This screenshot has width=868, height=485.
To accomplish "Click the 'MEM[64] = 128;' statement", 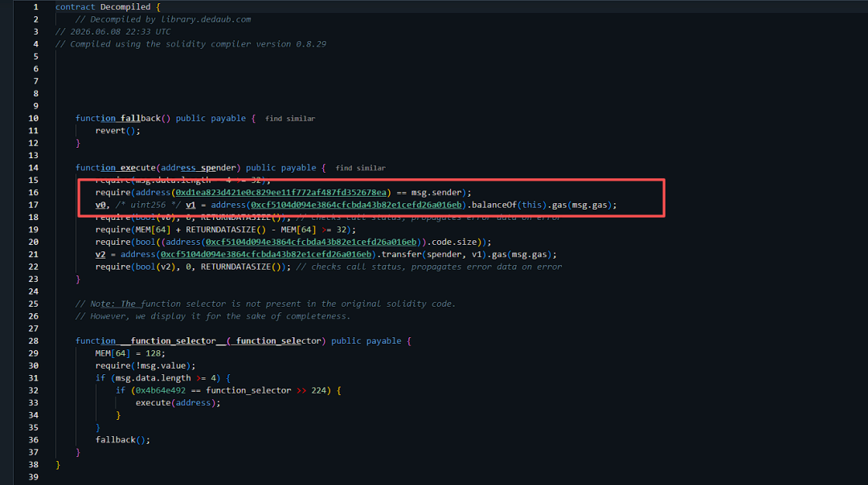I will [130, 353].
